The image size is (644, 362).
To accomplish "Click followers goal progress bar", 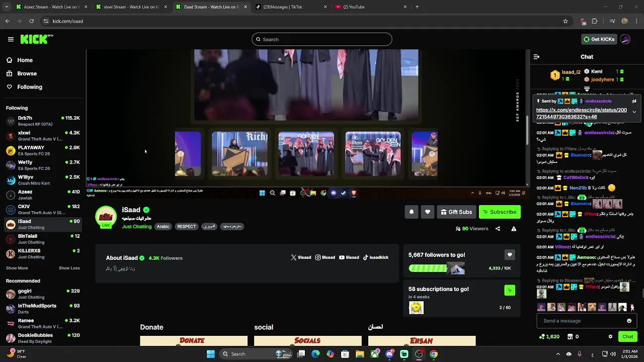I will [x=437, y=268].
